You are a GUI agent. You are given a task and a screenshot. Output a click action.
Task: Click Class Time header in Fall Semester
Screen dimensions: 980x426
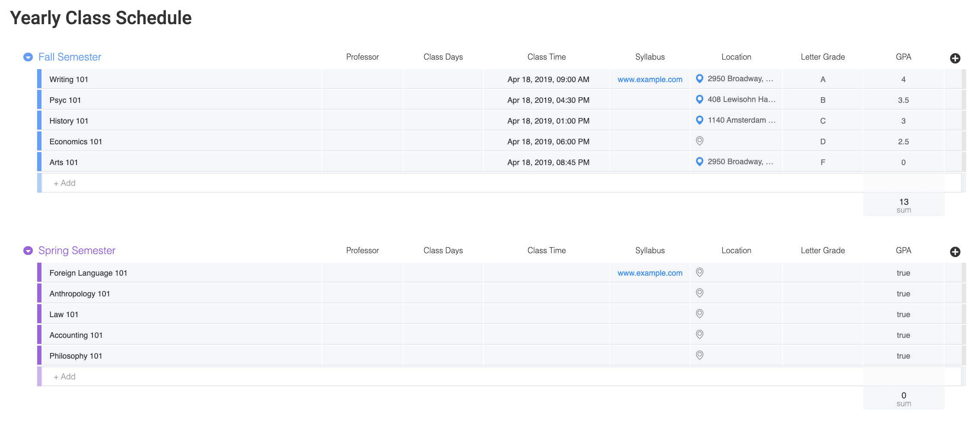[x=546, y=57]
